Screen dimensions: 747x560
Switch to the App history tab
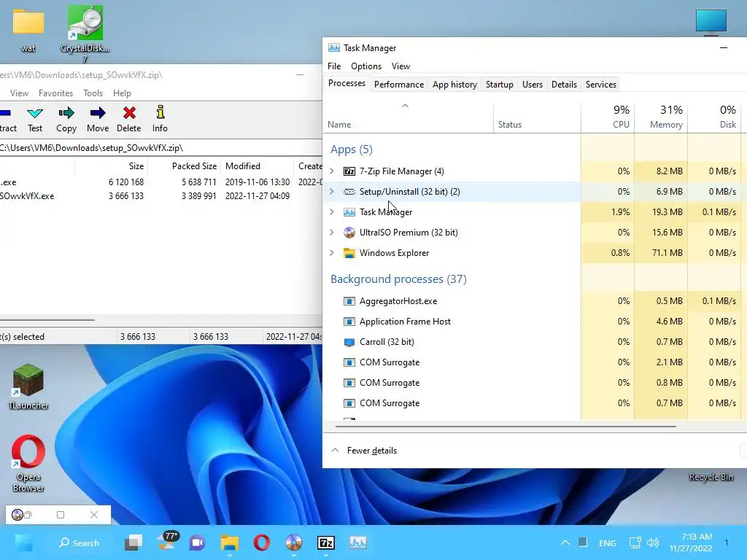[x=454, y=85]
